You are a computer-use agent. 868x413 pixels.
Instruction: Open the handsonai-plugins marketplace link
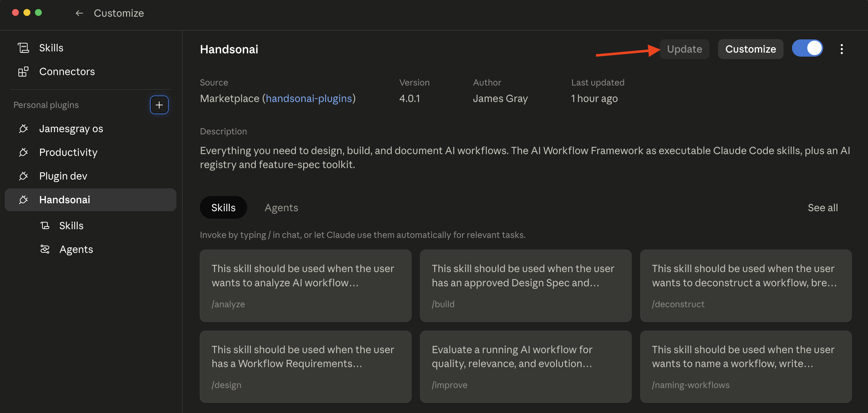pyautogui.click(x=309, y=99)
